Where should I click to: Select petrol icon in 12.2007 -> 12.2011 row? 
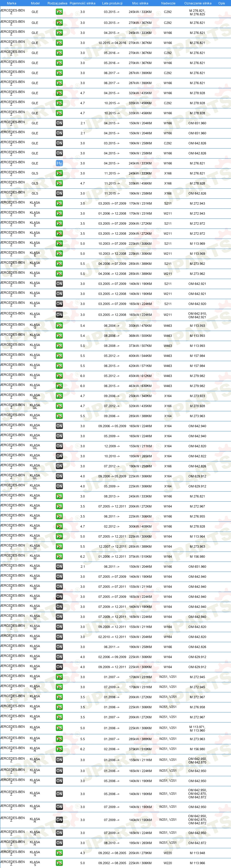[59, 546]
